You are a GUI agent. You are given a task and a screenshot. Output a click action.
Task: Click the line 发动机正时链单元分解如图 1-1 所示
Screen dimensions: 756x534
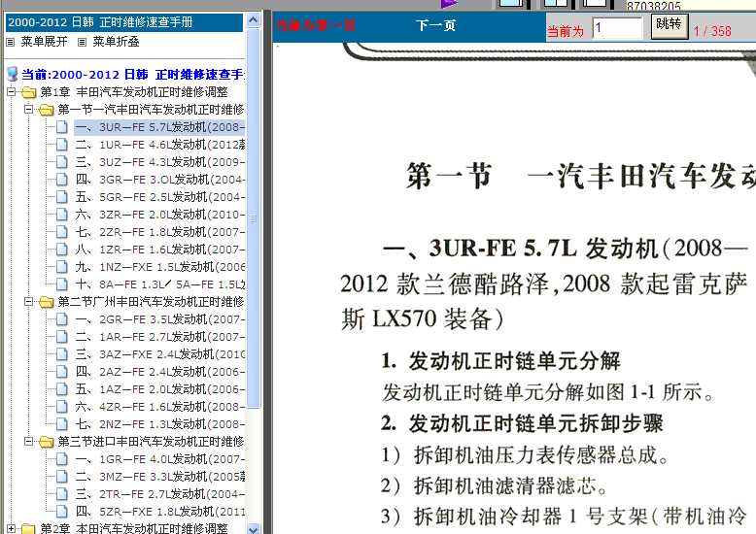click(548, 392)
